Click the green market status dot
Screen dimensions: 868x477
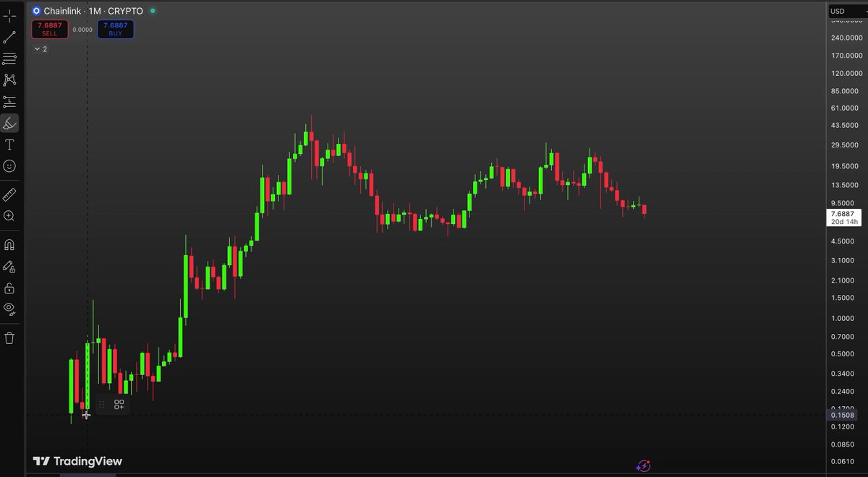pos(153,12)
